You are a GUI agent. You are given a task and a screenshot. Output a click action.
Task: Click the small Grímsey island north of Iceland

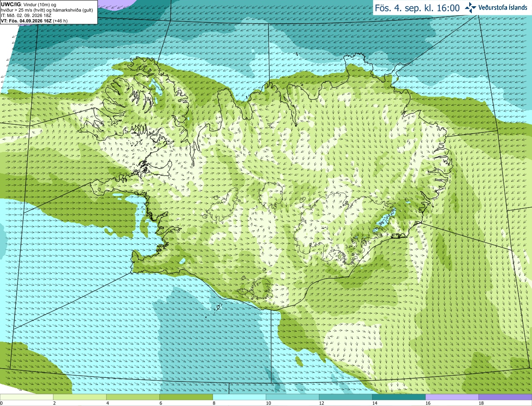[x=298, y=54]
